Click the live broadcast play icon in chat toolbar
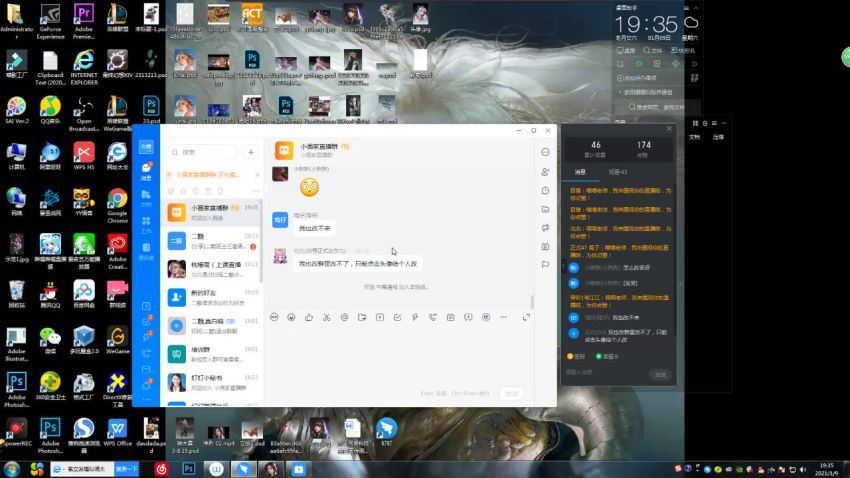 point(468,317)
